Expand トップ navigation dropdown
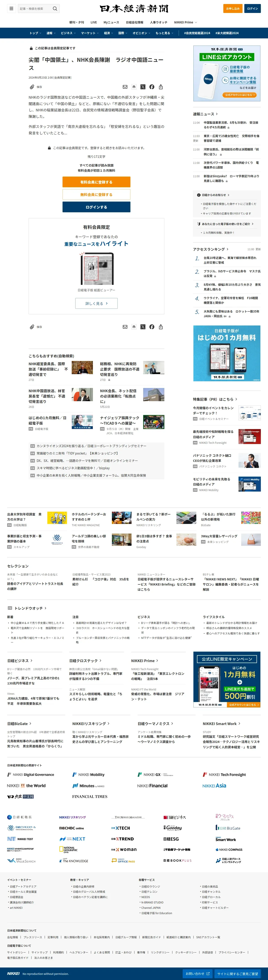 35,33
